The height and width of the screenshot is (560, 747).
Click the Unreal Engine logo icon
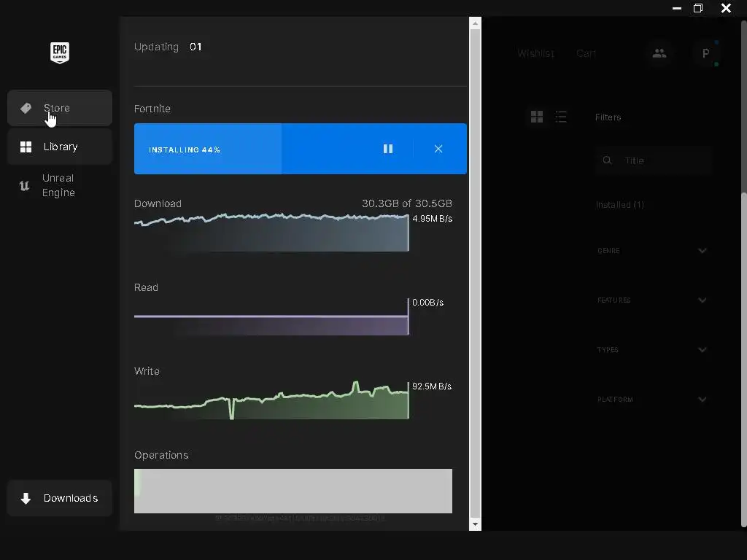24,185
